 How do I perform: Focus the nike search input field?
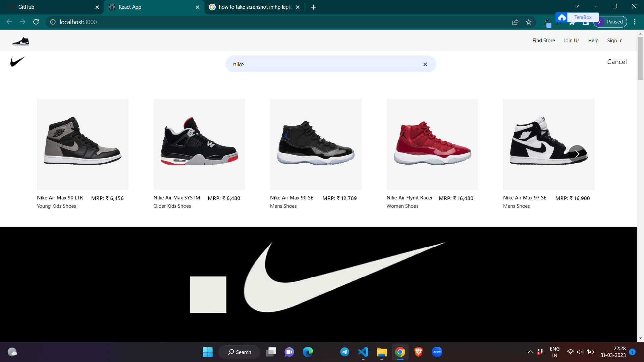[x=331, y=64]
